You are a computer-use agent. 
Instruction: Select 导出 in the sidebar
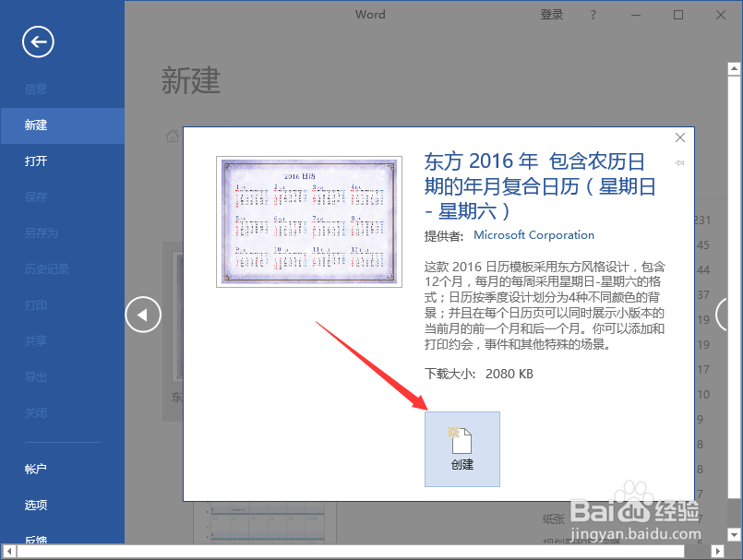[x=36, y=377]
